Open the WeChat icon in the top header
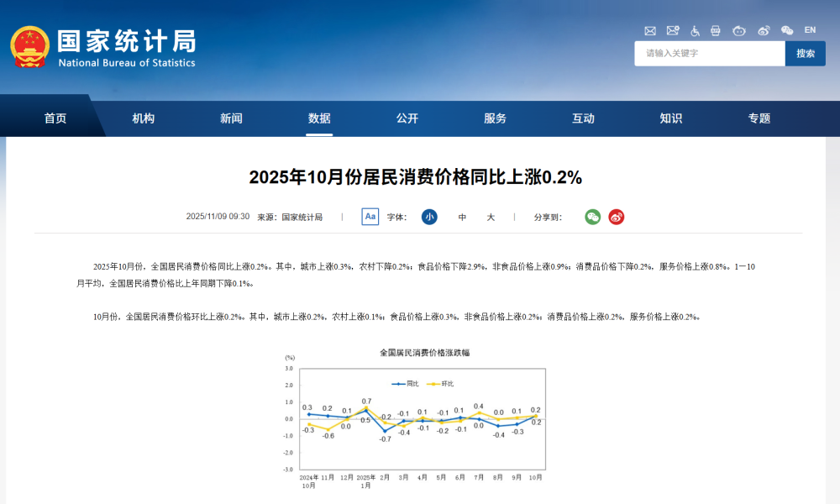 pos(788,30)
